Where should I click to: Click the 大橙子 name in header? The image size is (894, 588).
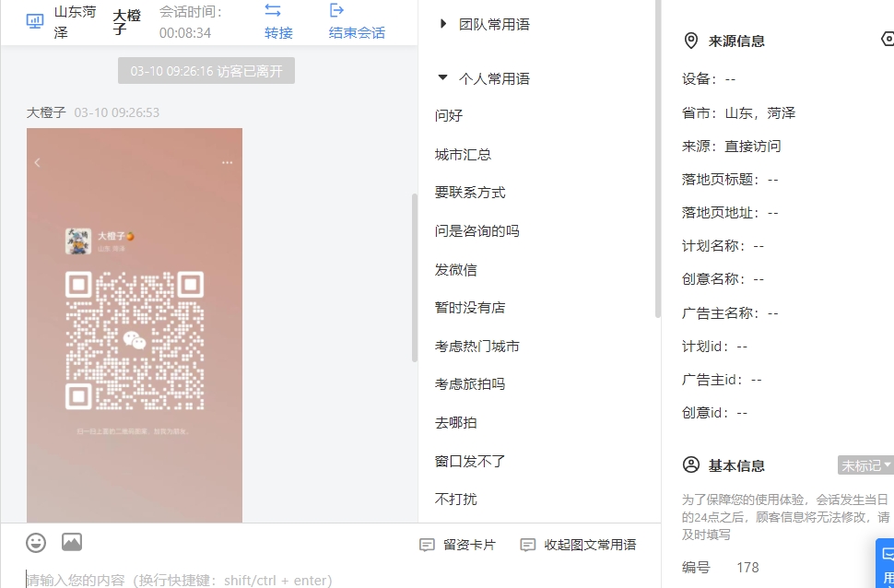(126, 22)
